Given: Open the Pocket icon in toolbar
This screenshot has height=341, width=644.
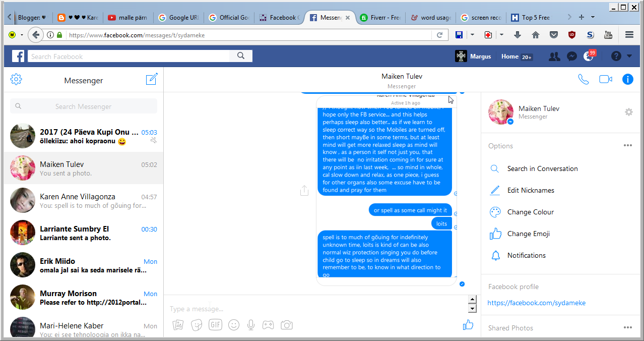Looking at the screenshot, I should (554, 35).
